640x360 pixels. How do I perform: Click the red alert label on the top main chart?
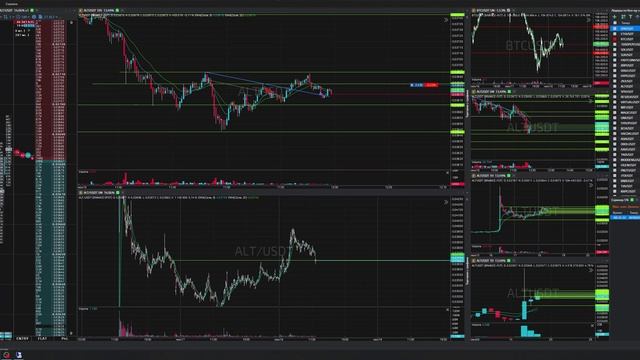click(431, 85)
